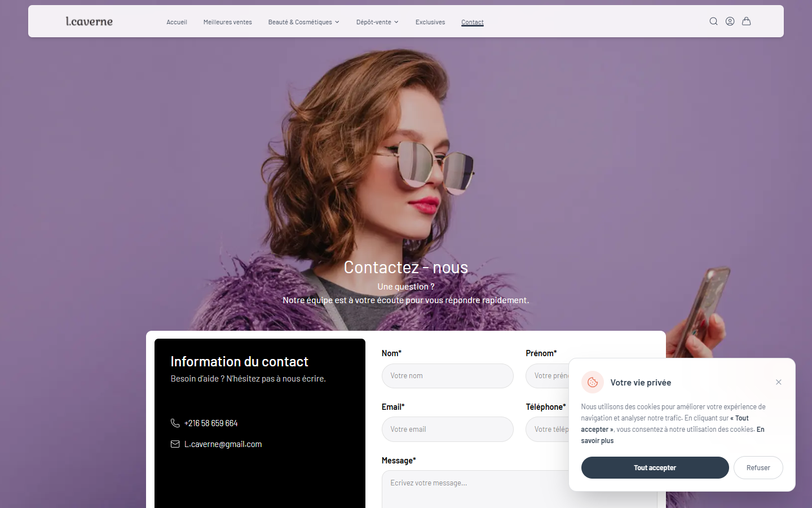Click the Votre vie privée title
812x508 pixels.
641,382
